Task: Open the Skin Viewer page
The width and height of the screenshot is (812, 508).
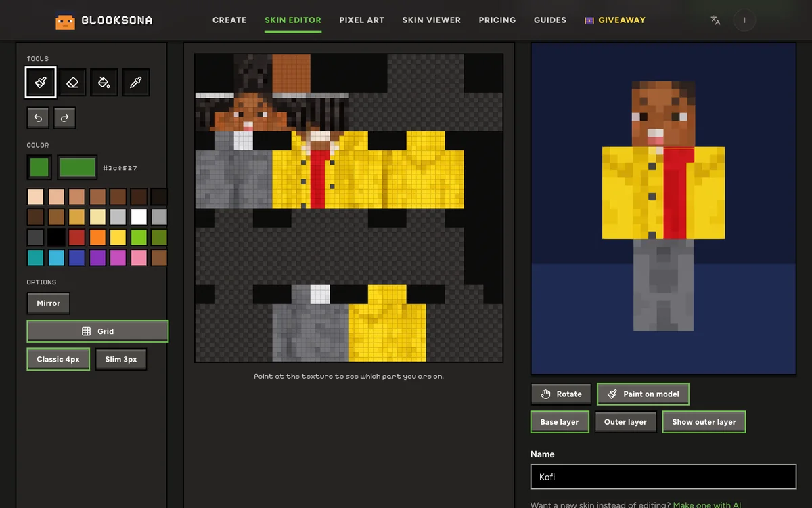Action: click(432, 20)
